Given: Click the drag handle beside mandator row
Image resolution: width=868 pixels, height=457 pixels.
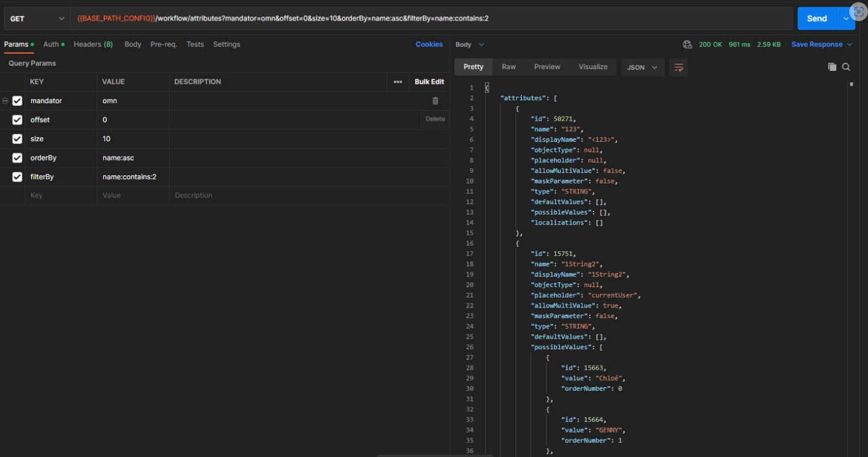Looking at the screenshot, I should (5, 101).
